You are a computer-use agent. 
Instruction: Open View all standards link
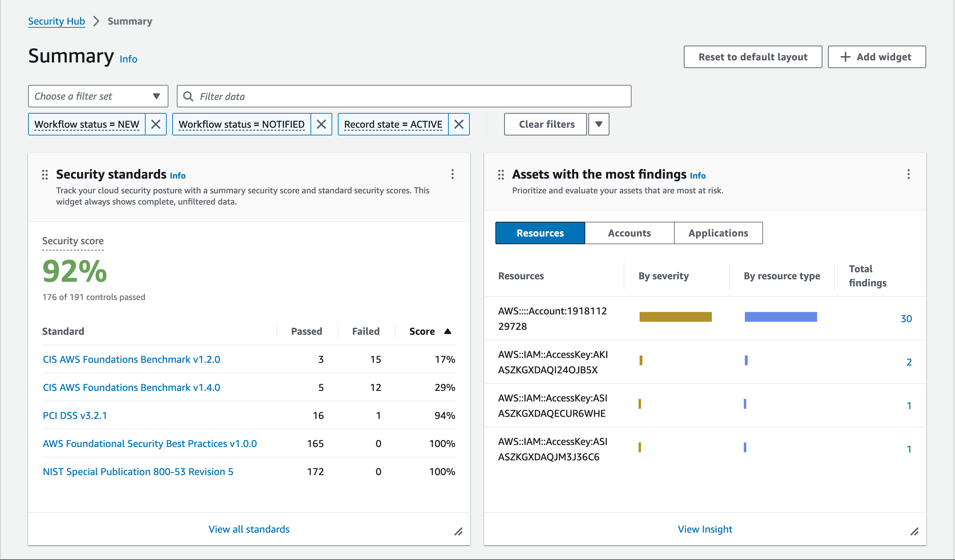[249, 529]
